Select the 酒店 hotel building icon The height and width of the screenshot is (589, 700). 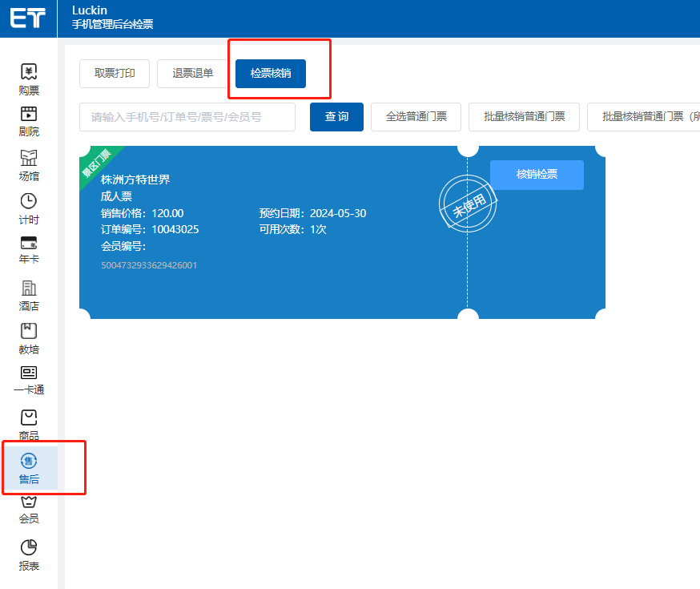coord(29,288)
